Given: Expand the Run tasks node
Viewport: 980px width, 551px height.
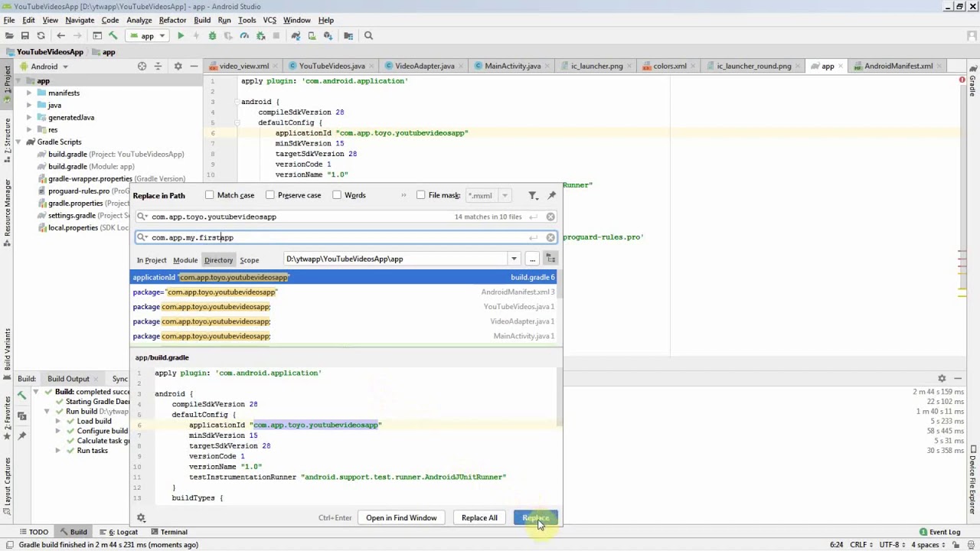Looking at the screenshot, I should pos(57,451).
